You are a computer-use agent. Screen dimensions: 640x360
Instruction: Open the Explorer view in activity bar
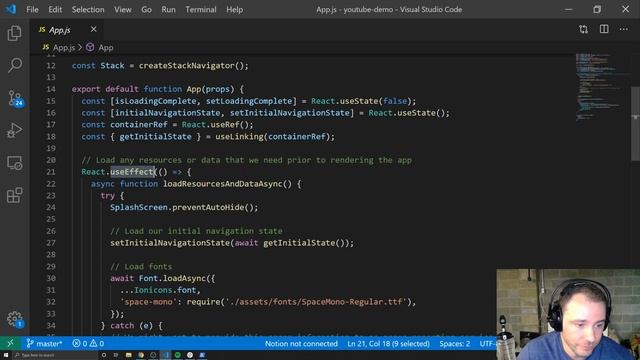coord(15,33)
